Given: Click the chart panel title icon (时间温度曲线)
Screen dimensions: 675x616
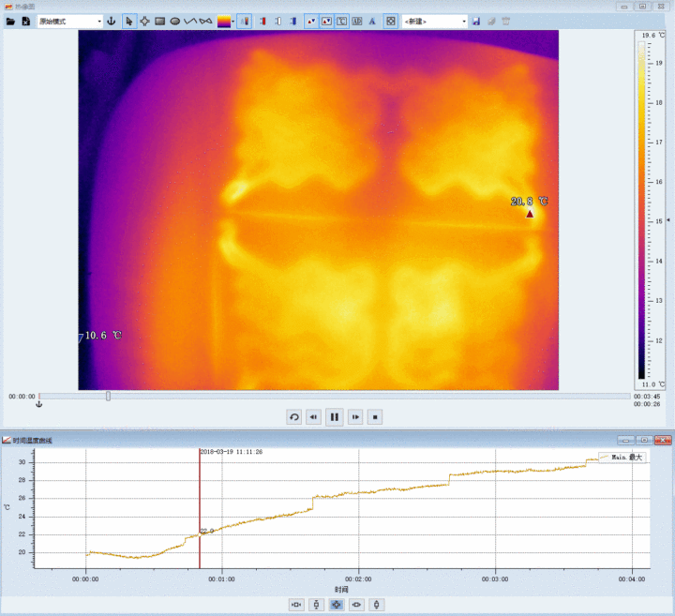Looking at the screenshot, I should 6,440.
